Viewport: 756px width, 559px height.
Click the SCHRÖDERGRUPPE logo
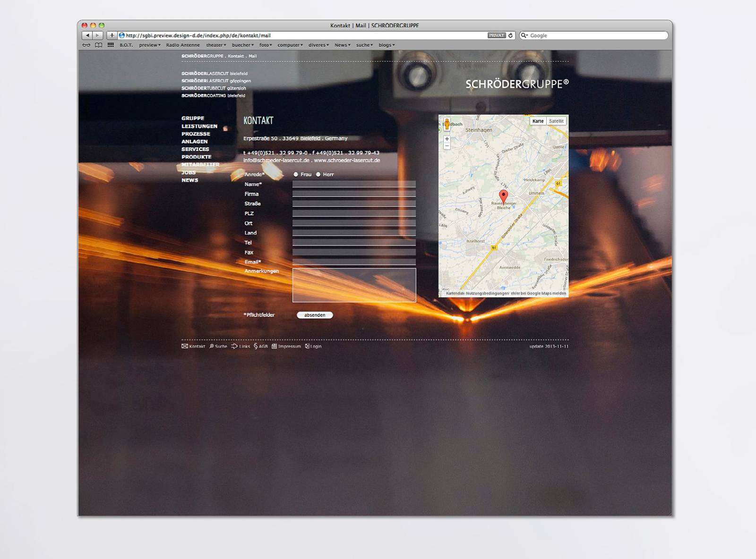pyautogui.click(x=517, y=84)
